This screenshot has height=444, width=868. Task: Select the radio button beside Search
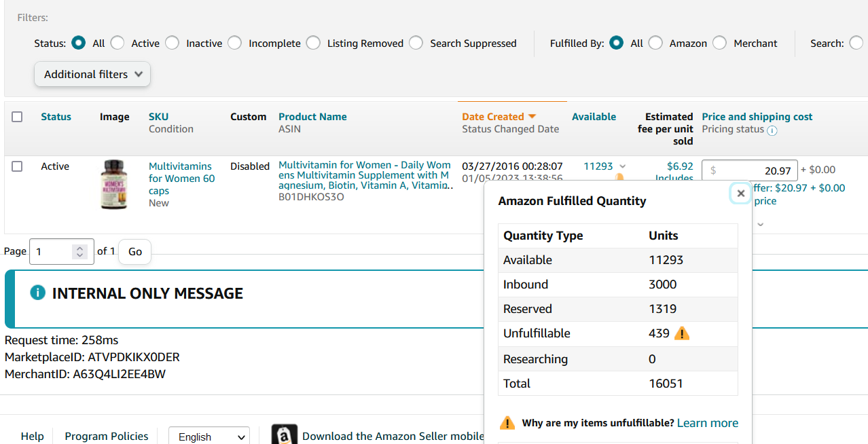pos(856,43)
